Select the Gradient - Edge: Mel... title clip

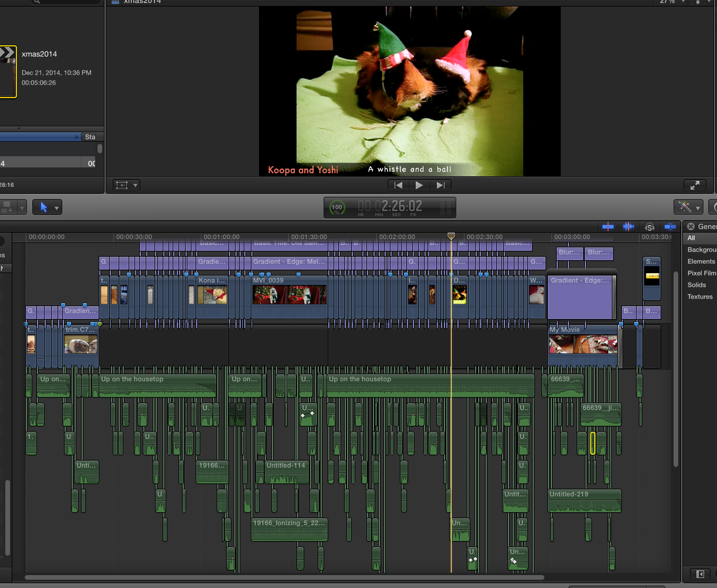289,262
